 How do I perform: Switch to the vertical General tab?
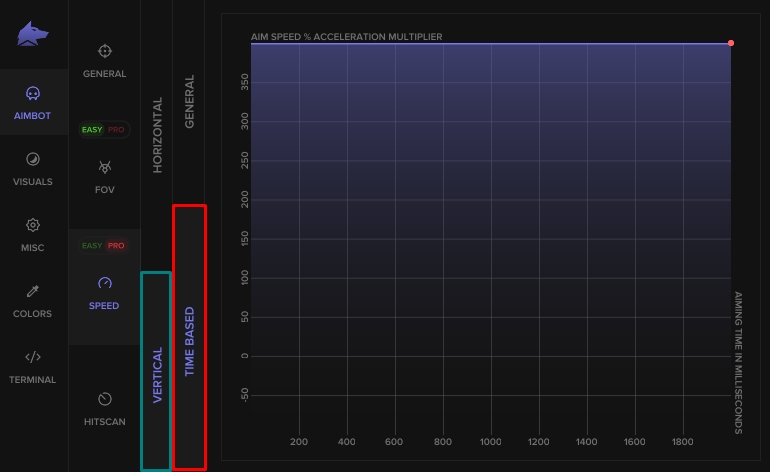[189, 101]
